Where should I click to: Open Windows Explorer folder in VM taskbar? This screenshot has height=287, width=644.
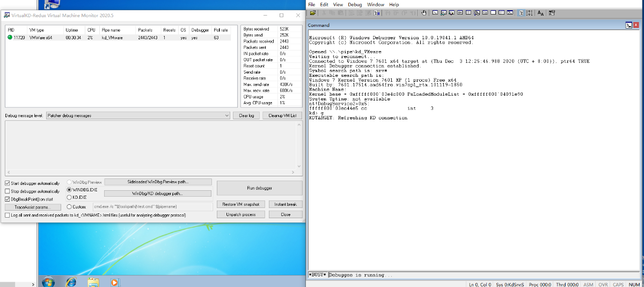tap(93, 282)
